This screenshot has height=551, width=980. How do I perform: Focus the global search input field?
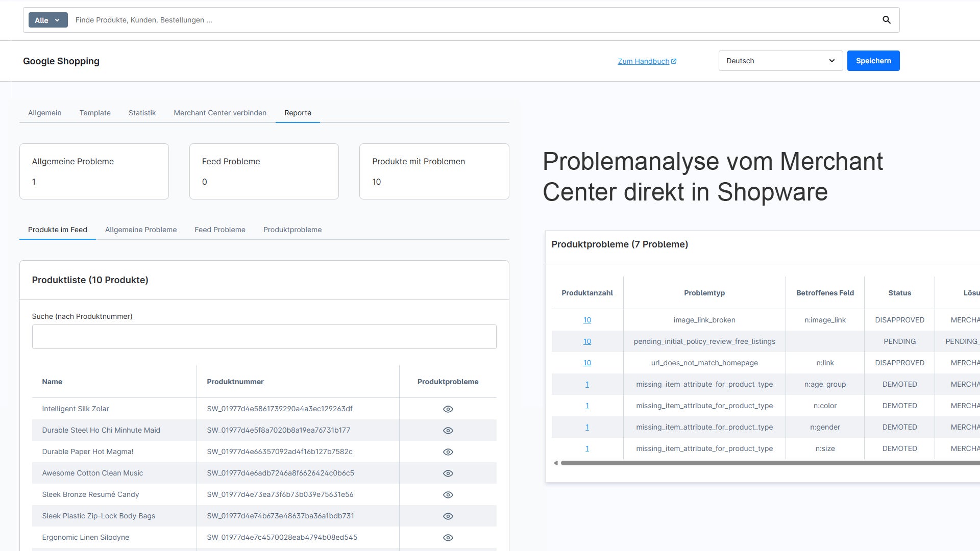[x=475, y=20]
